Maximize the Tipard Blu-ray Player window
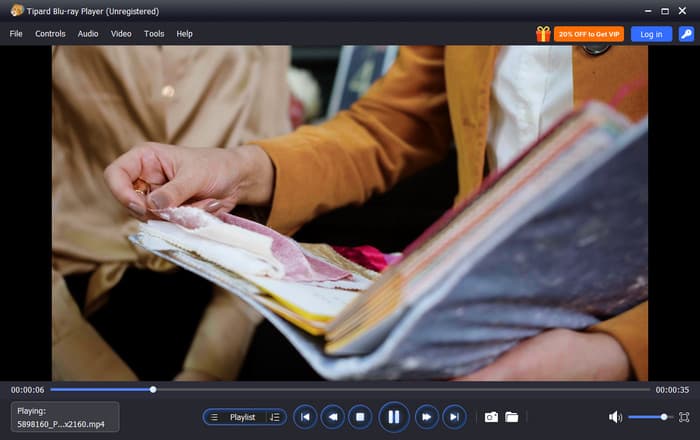700x440 pixels. tap(665, 11)
